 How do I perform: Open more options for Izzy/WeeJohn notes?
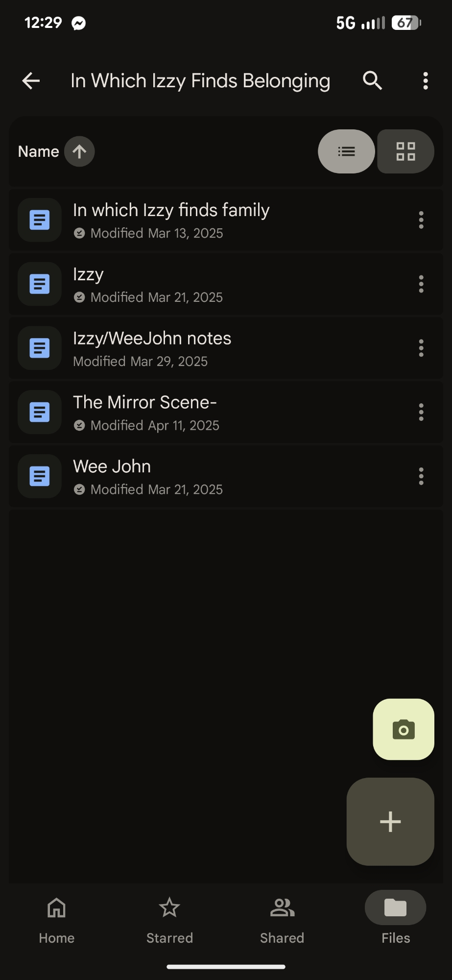point(421,348)
